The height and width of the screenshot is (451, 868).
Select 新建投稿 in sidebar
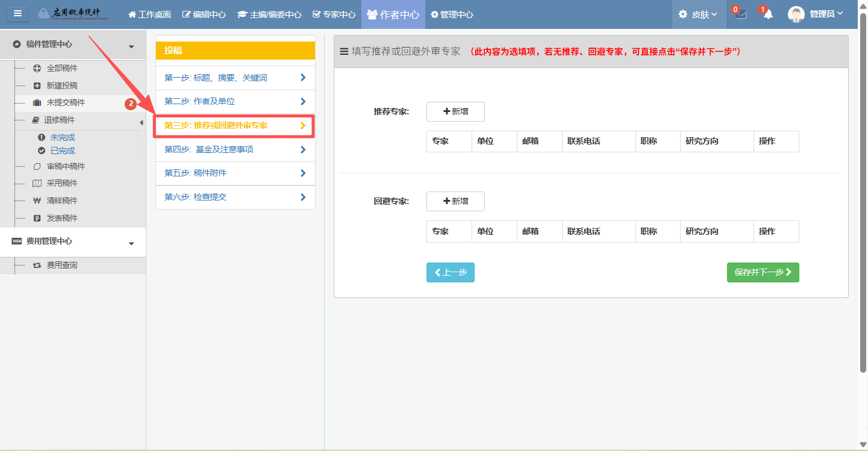coord(62,86)
